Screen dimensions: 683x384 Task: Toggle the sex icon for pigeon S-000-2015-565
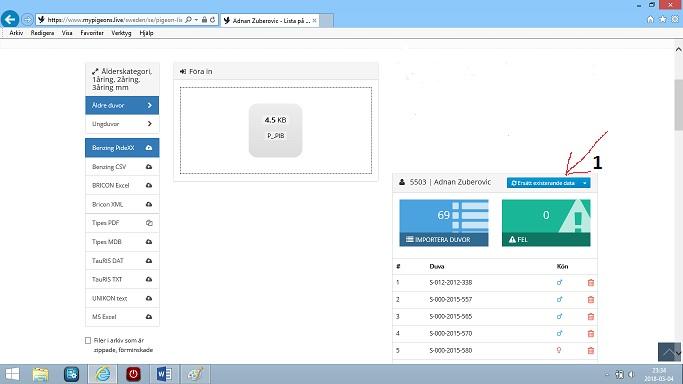click(x=559, y=317)
